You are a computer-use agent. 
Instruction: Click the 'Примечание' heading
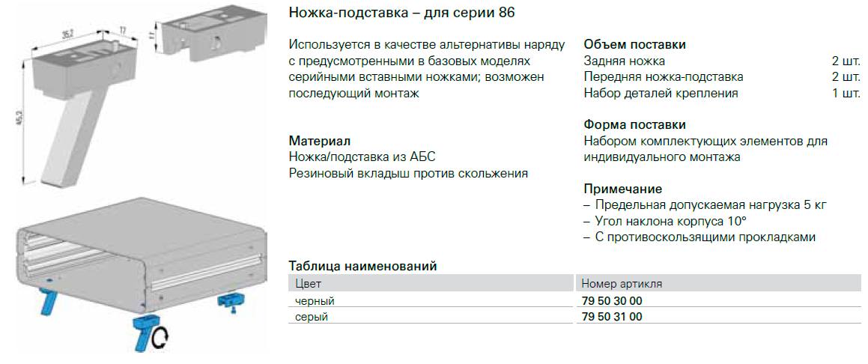[622, 189]
